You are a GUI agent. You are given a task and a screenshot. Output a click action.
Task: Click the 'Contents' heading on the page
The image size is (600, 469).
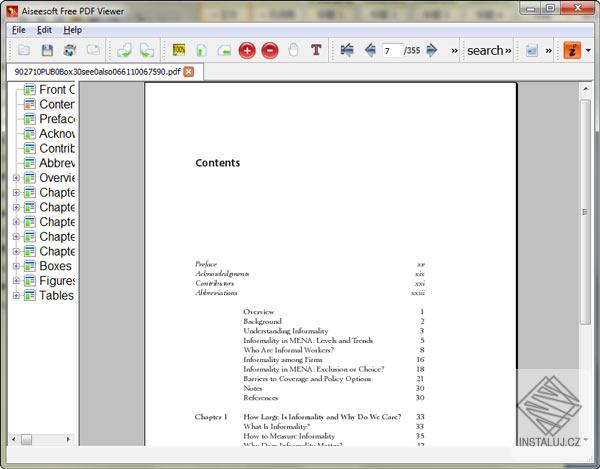[217, 163]
